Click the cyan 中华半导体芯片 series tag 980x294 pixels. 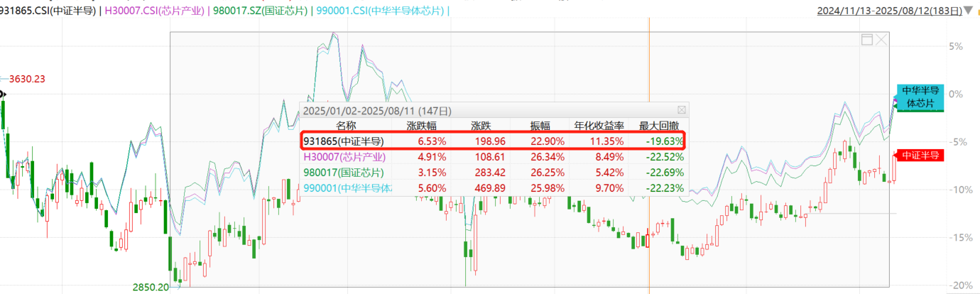pyautogui.click(x=920, y=97)
